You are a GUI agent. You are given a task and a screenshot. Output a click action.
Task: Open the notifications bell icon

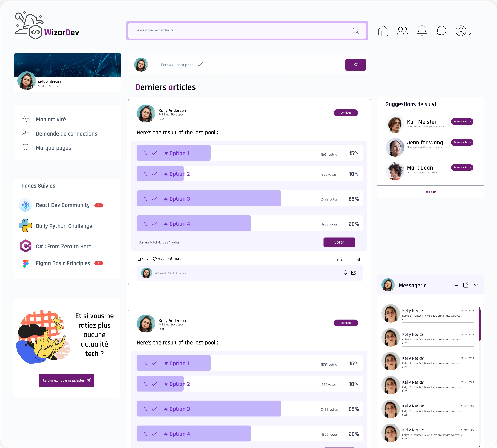pyautogui.click(x=422, y=31)
